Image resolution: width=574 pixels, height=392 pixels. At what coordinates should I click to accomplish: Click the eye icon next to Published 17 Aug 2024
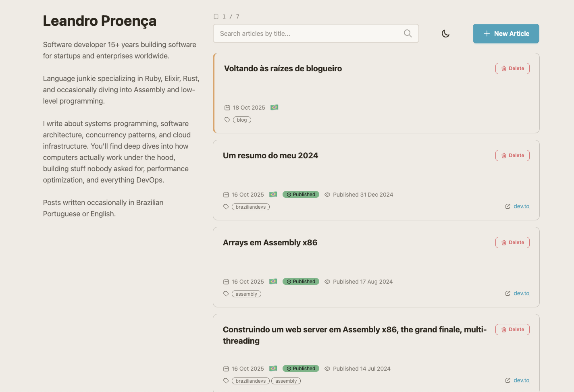point(327,282)
